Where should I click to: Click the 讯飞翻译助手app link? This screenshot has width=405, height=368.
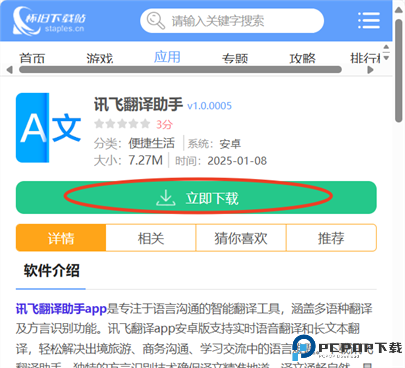(x=61, y=309)
